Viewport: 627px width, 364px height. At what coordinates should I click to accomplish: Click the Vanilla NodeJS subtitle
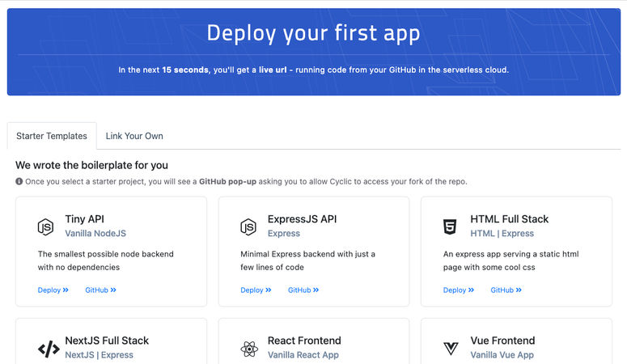[95, 234]
